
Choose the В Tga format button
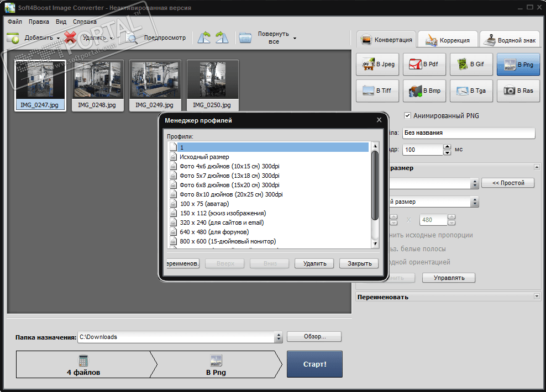[471, 91]
